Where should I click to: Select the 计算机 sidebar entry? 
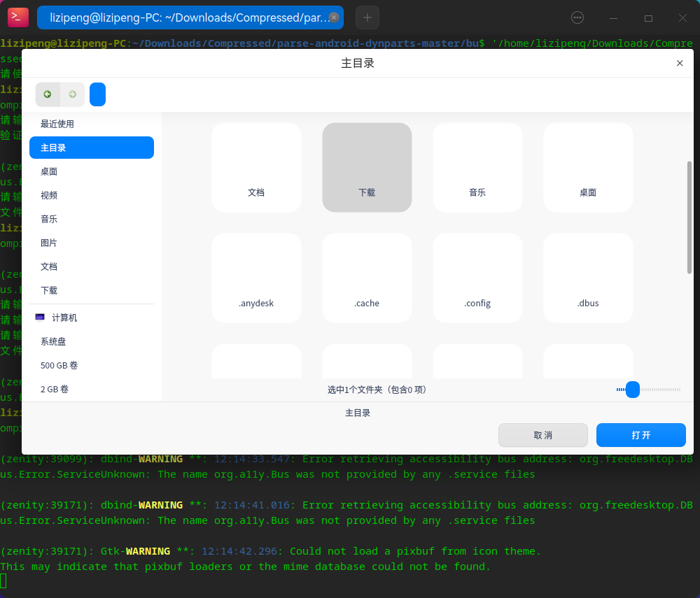(x=64, y=317)
